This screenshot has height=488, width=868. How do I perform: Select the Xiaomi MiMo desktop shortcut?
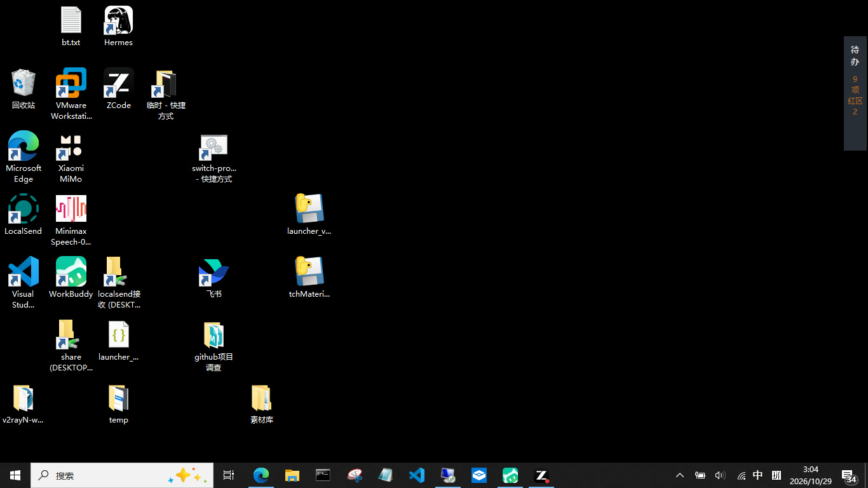pyautogui.click(x=71, y=157)
